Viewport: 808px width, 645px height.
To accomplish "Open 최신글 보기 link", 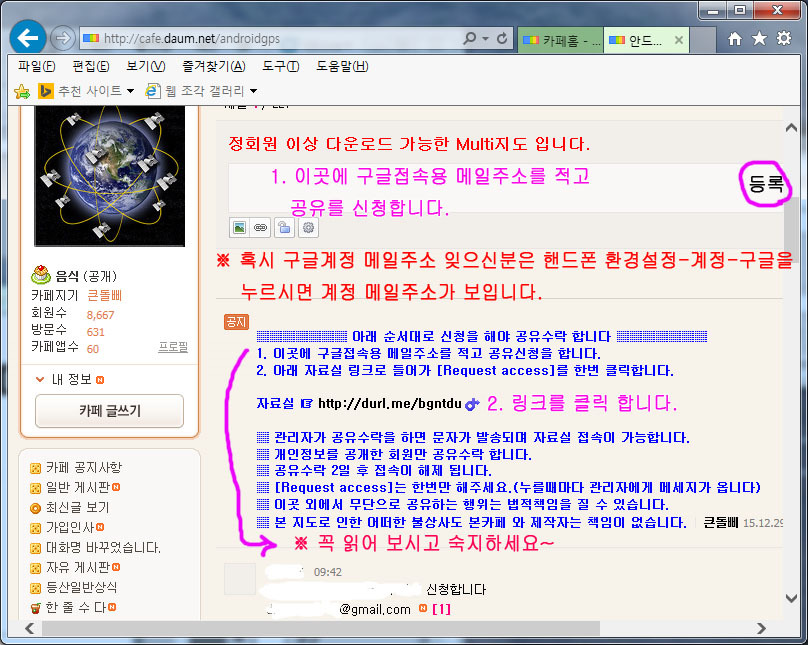I will (x=77, y=507).
